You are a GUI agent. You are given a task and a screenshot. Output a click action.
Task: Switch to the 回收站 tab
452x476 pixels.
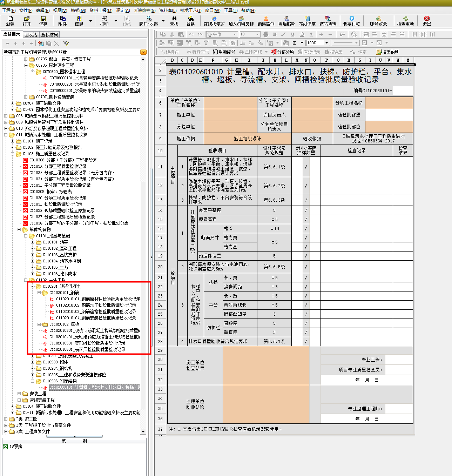click(x=31, y=35)
